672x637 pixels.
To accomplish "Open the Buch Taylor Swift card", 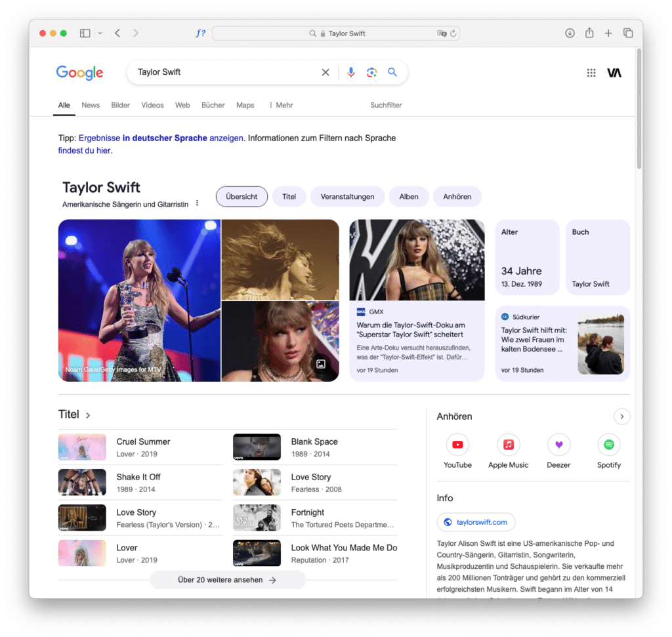I will 598,257.
